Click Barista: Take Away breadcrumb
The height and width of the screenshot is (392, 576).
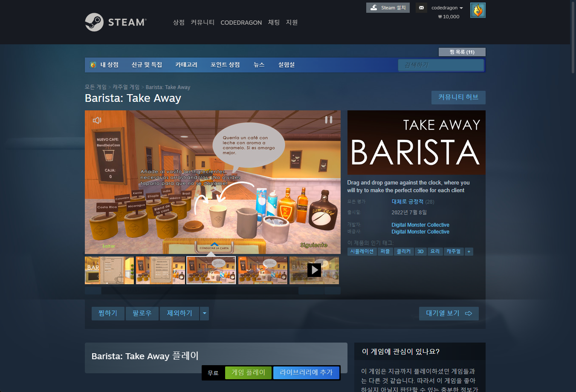pos(168,87)
